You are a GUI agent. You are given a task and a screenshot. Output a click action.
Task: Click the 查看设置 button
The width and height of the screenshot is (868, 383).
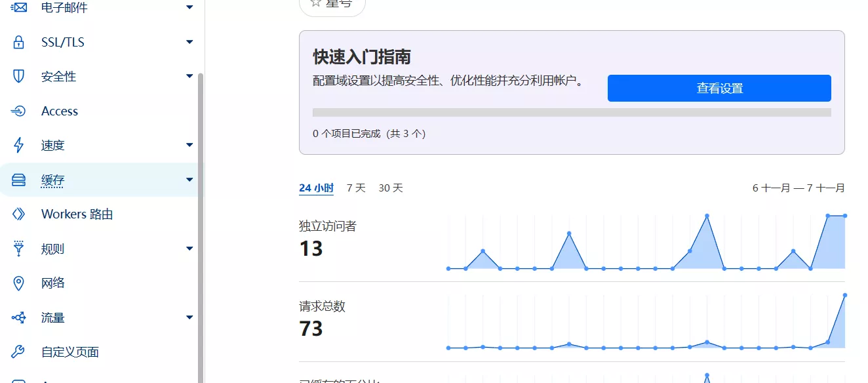point(719,89)
